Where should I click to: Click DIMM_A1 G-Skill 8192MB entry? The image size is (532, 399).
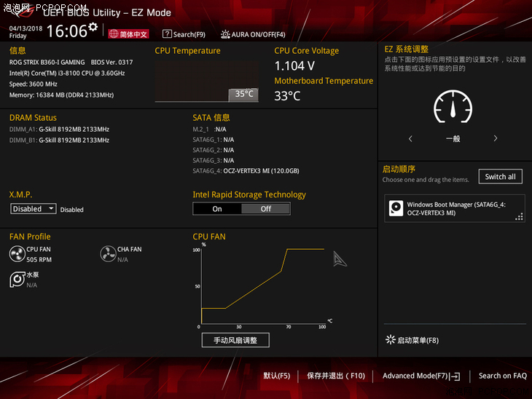[59, 129]
